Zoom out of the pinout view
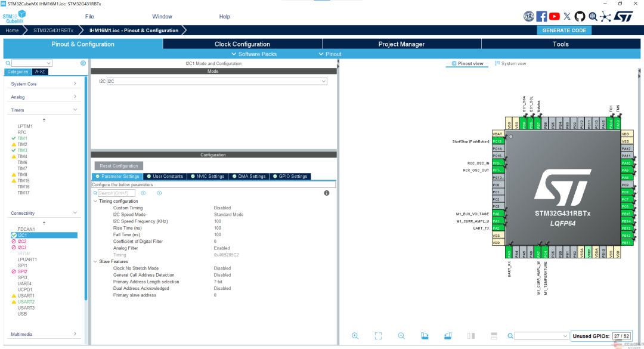 point(401,336)
